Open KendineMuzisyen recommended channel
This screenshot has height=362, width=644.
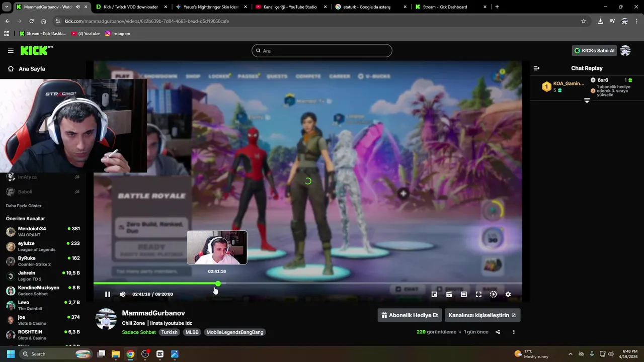point(43,291)
